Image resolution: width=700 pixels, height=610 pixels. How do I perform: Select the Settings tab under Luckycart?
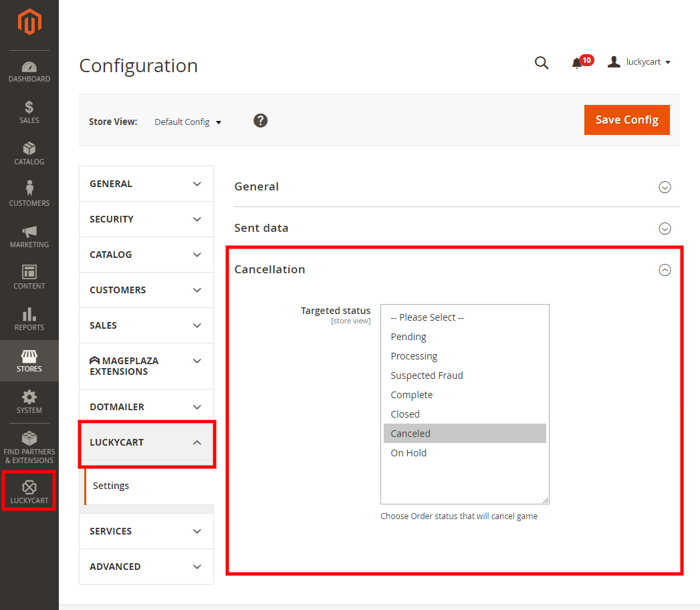pyautogui.click(x=111, y=486)
